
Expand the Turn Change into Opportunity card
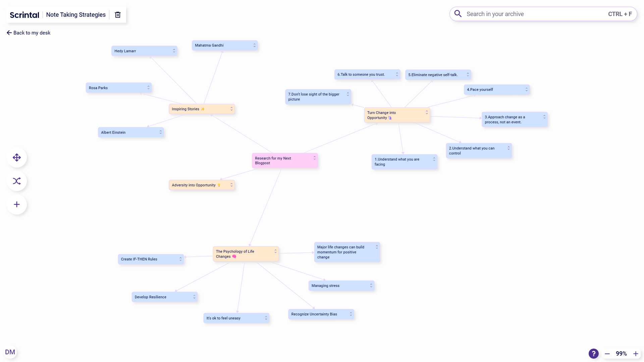tap(427, 112)
